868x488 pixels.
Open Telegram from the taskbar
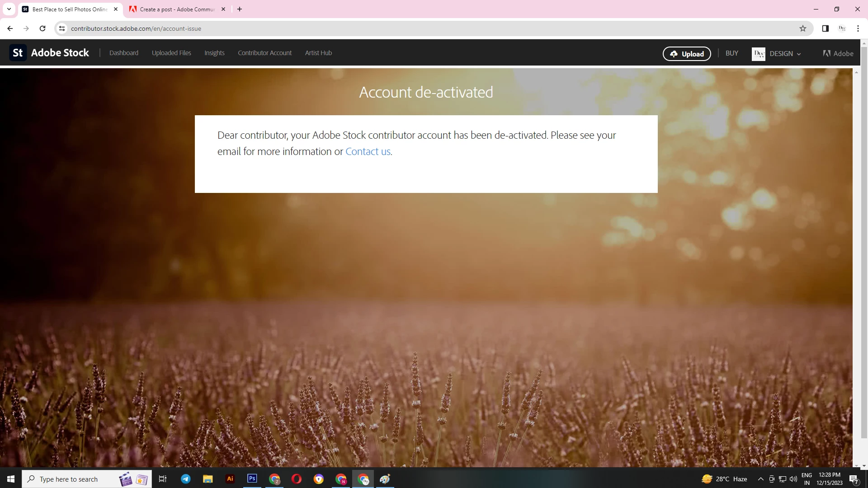coord(186,479)
